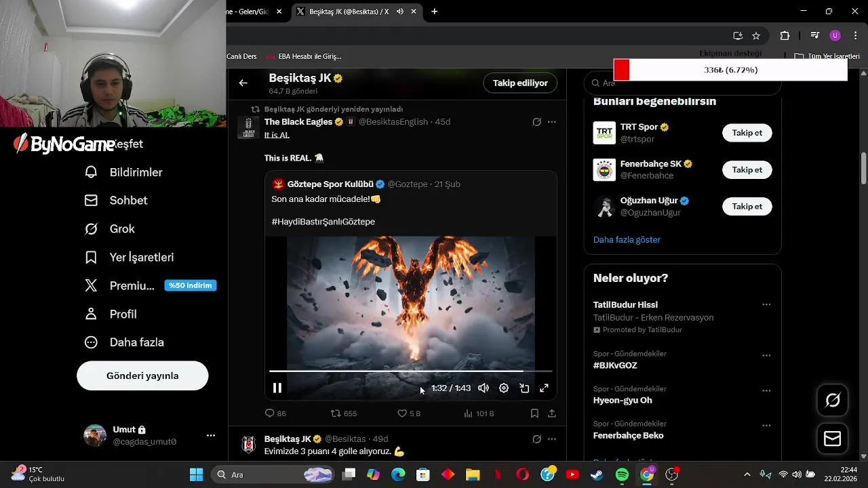The height and width of the screenshot is (488, 868).
Task: Seek on the video progress bar
Action: pyautogui.click(x=410, y=371)
